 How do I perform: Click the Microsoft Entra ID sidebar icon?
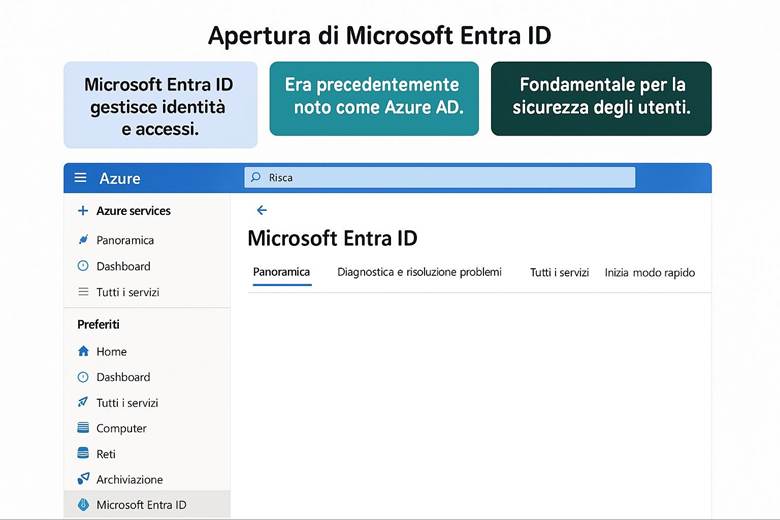tap(83, 505)
